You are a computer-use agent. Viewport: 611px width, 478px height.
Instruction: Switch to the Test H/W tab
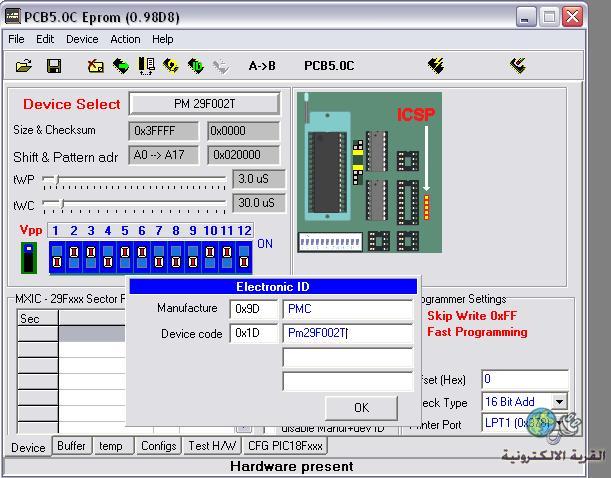point(212,446)
